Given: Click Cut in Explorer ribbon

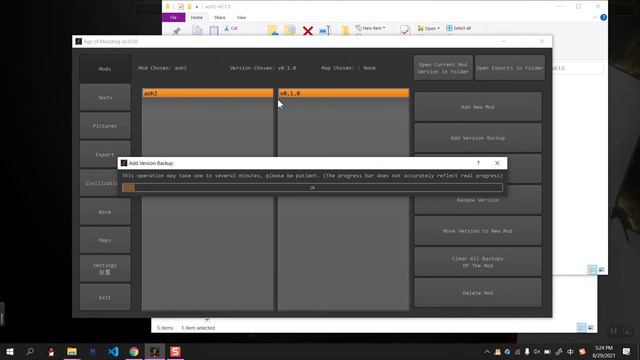Looking at the screenshot, I should pos(231,28).
